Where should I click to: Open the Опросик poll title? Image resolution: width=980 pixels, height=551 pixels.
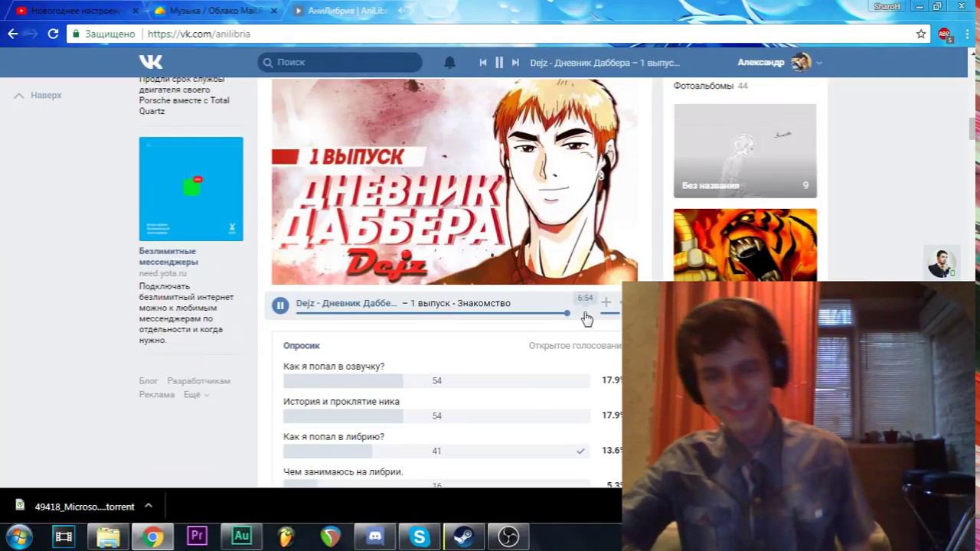[302, 346]
